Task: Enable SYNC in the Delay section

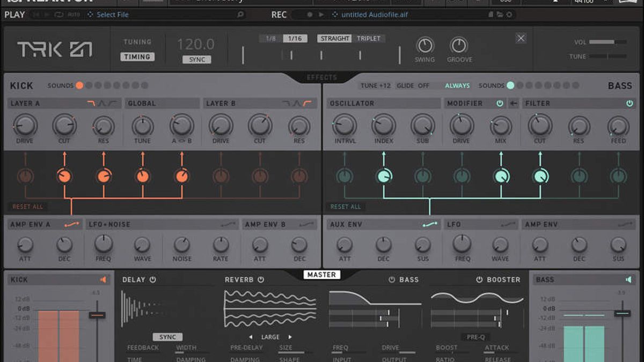Action: coord(167,337)
